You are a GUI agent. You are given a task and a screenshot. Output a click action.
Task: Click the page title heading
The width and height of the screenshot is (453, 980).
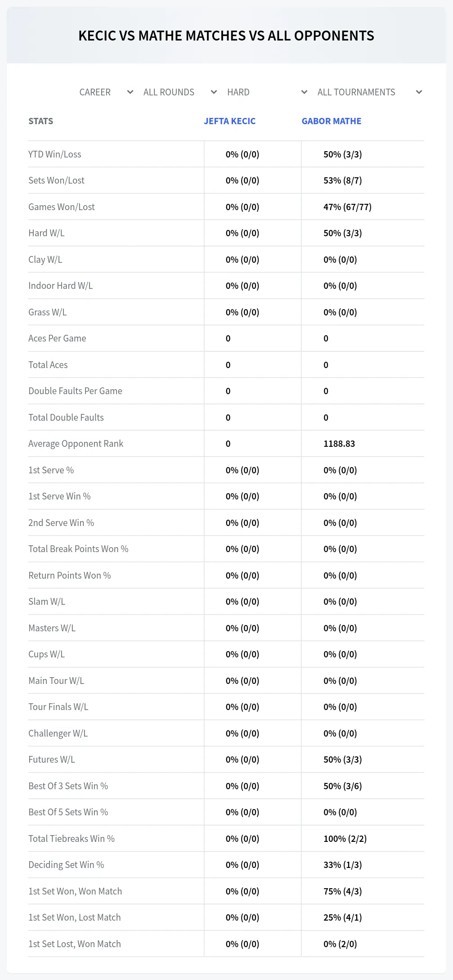[x=226, y=36]
